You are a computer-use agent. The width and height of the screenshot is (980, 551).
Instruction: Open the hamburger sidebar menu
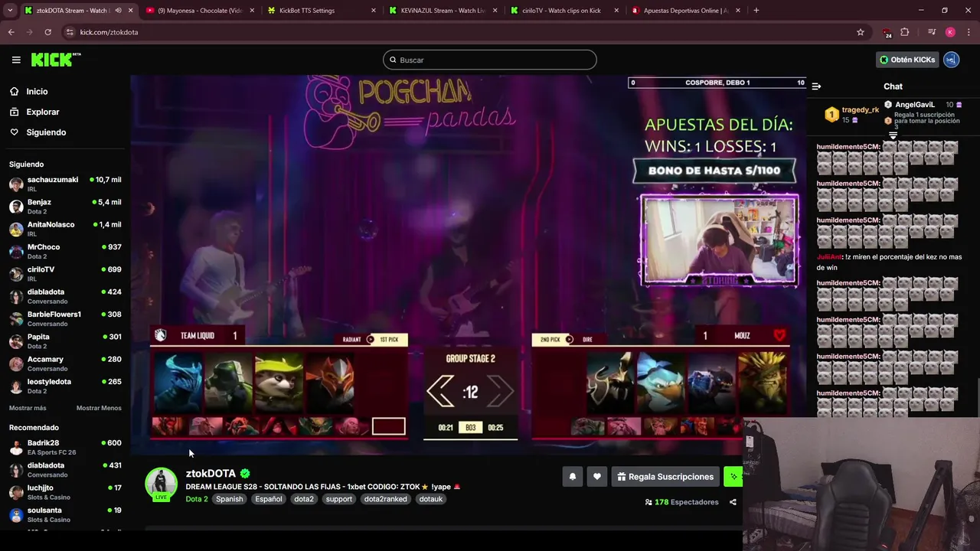tap(16, 60)
